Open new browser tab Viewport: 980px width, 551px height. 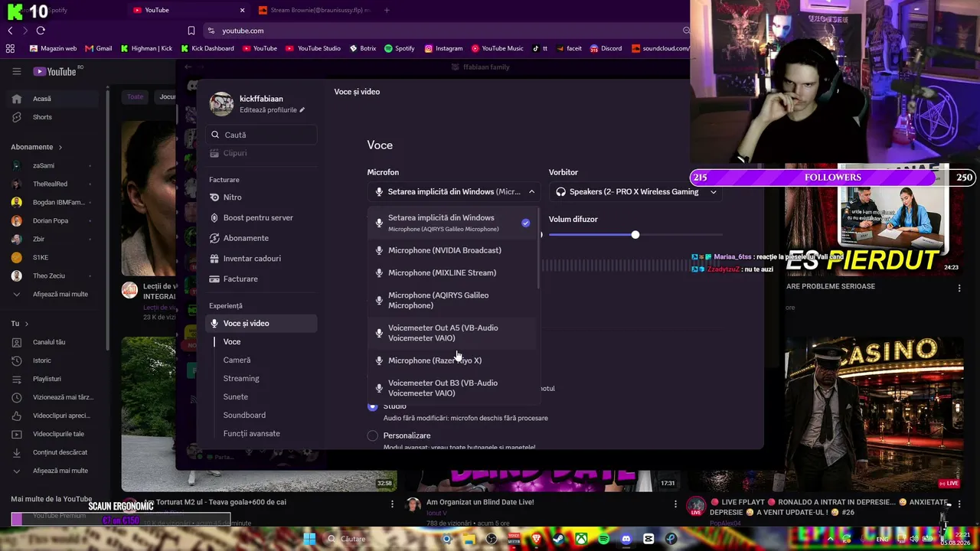tap(387, 10)
